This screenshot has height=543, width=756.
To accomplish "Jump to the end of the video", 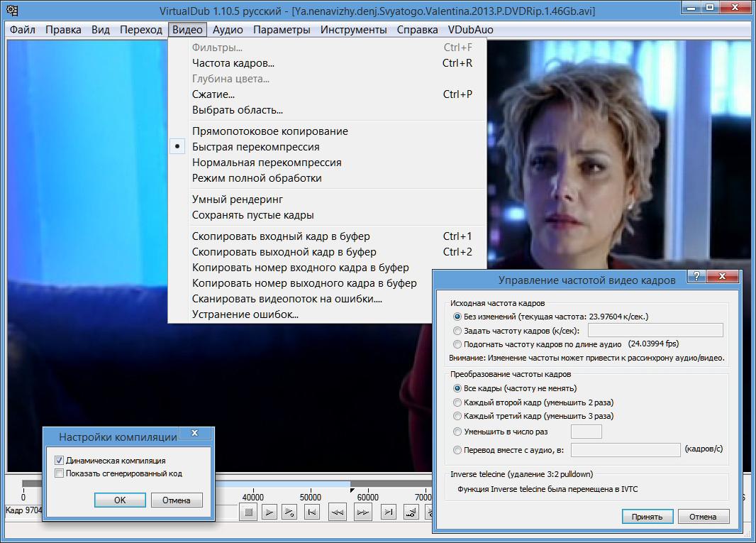I will 388,512.
